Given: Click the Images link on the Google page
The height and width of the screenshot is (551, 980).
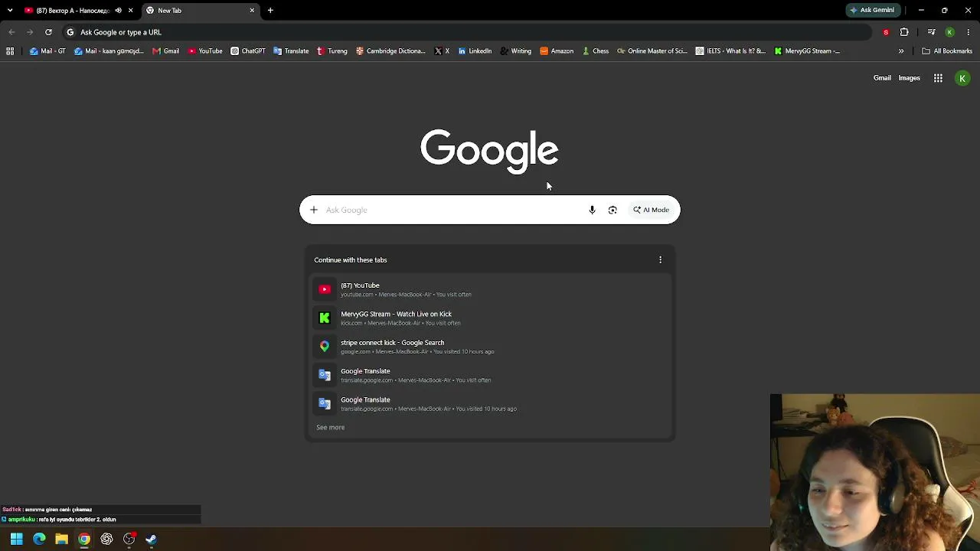Looking at the screenshot, I should [x=909, y=78].
